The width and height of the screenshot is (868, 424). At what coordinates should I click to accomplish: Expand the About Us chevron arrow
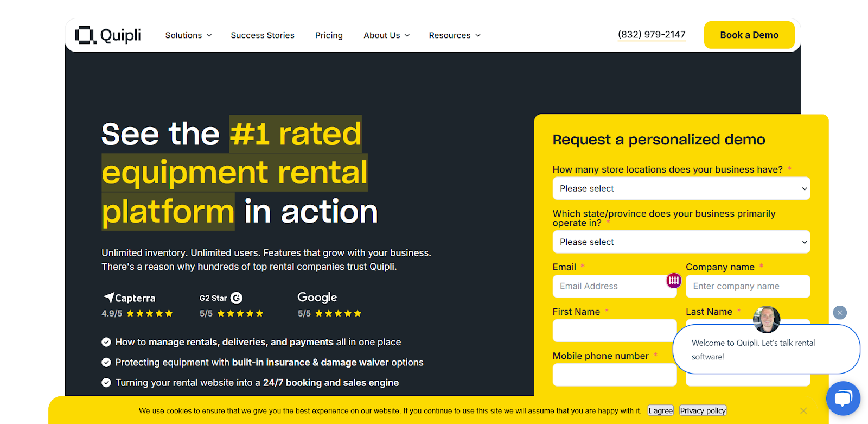tap(407, 35)
